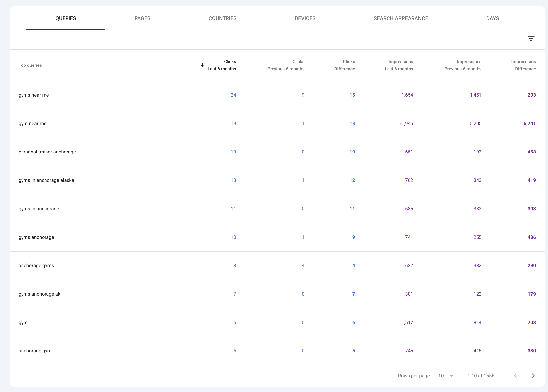Sort by Impressions Last 6 months column

tap(399, 65)
